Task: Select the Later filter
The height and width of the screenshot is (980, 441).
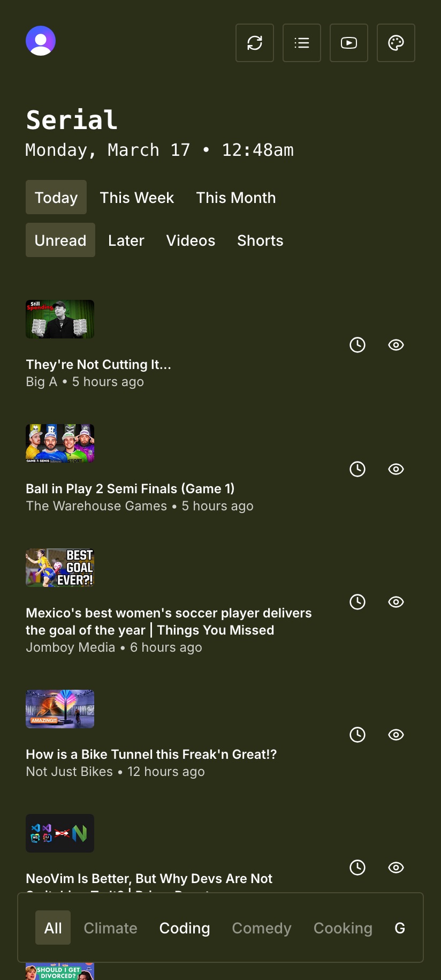Action: 126,240
